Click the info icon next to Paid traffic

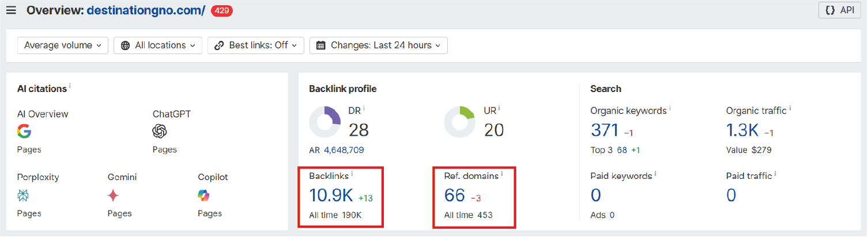click(775, 173)
